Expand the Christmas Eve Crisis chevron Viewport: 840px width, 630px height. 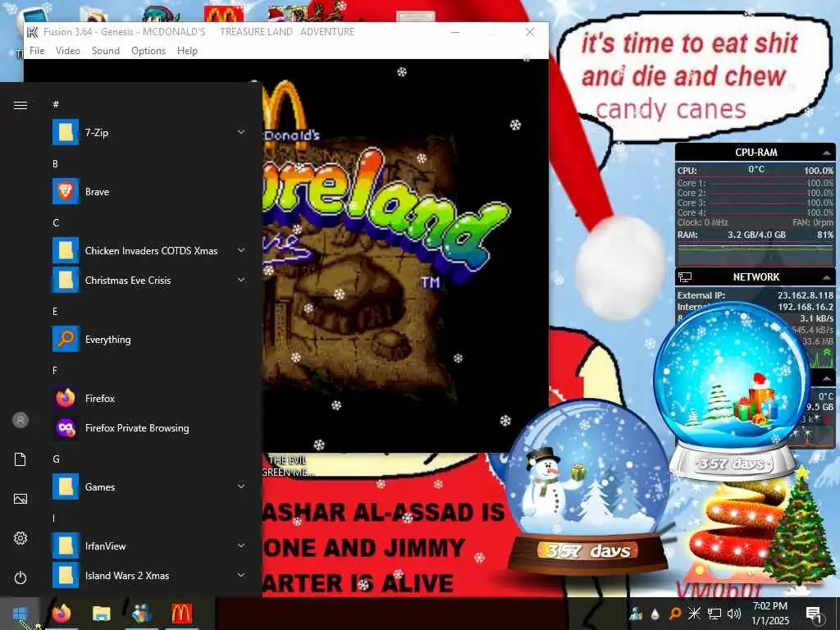tap(242, 280)
